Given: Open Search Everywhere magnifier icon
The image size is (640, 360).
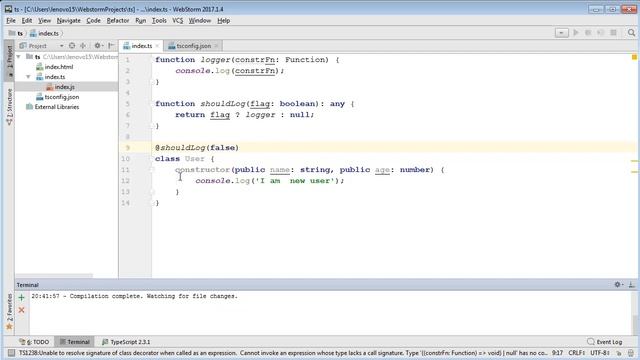Looking at the screenshot, I should pos(631,33).
